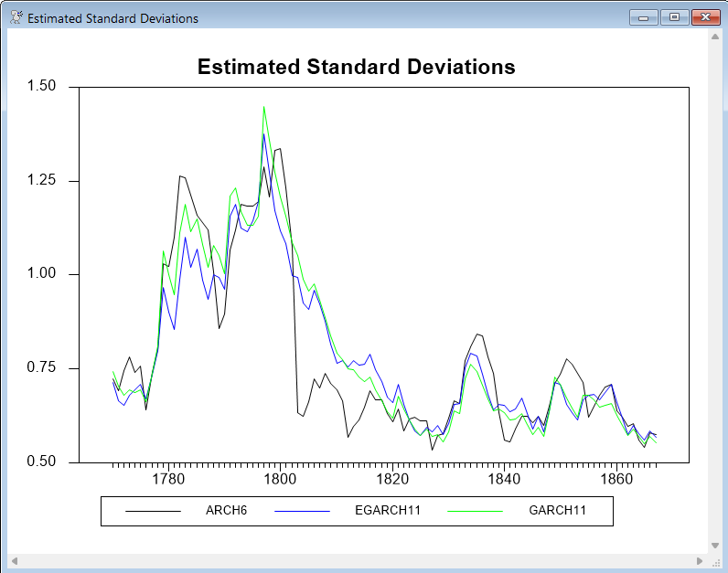Select the GARCH11 legend label
The image size is (728, 573).
[557, 510]
